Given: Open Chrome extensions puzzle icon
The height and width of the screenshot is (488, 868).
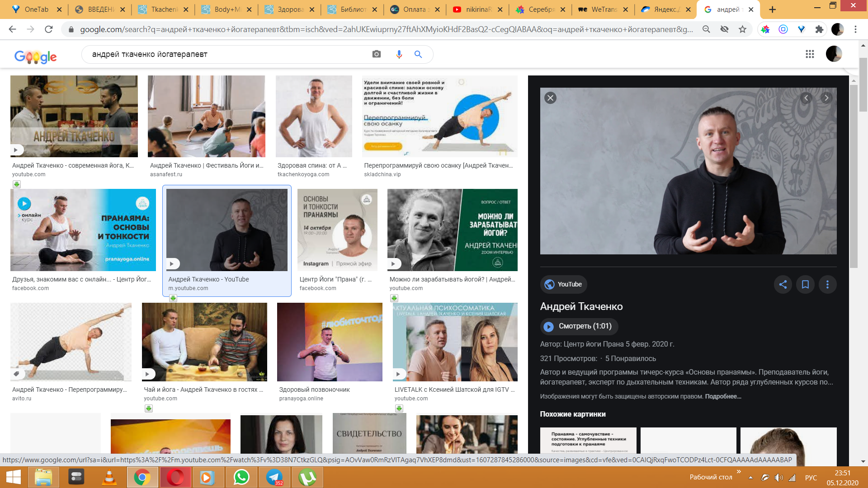Looking at the screenshot, I should point(819,29).
